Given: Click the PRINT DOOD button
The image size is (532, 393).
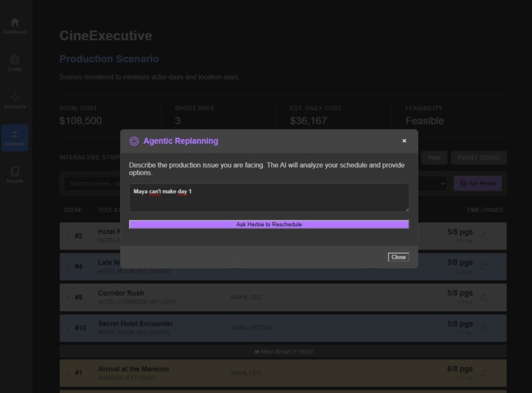Looking at the screenshot, I should [x=478, y=158].
